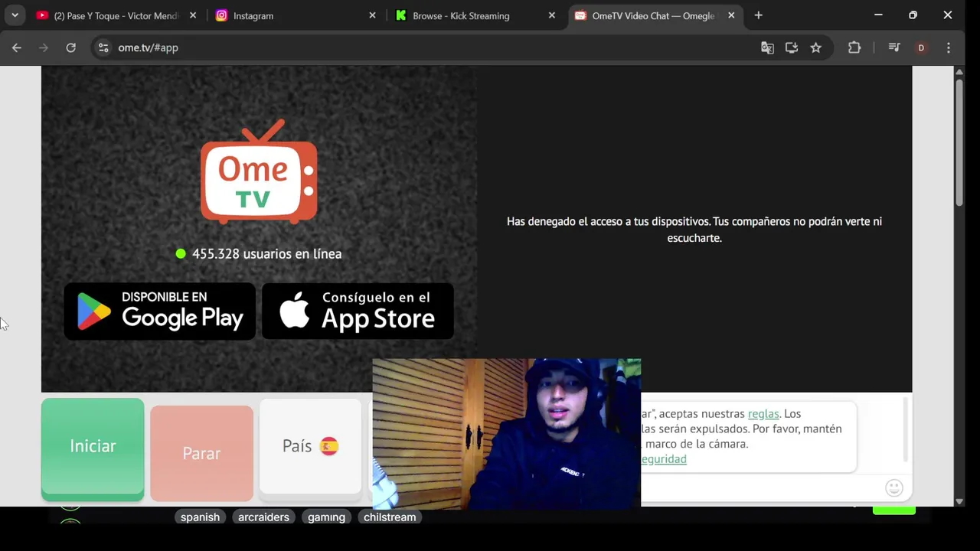Close the Kick Streaming tab
The height and width of the screenshot is (551, 980).
[x=551, y=15]
